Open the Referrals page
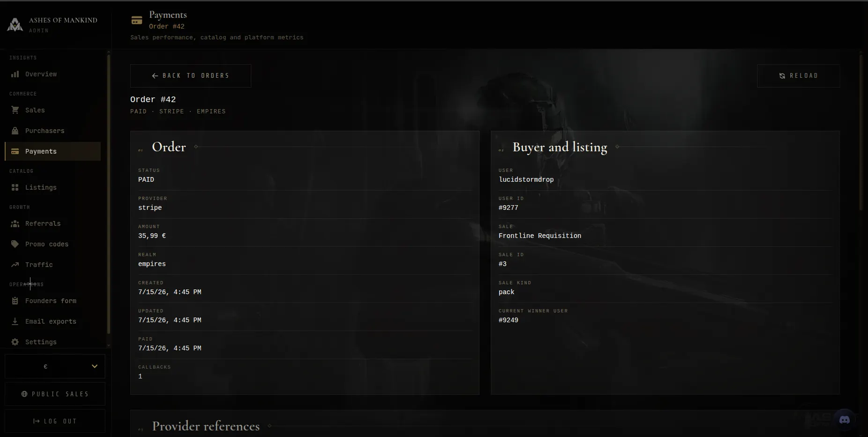The height and width of the screenshot is (437, 868). click(x=52, y=223)
